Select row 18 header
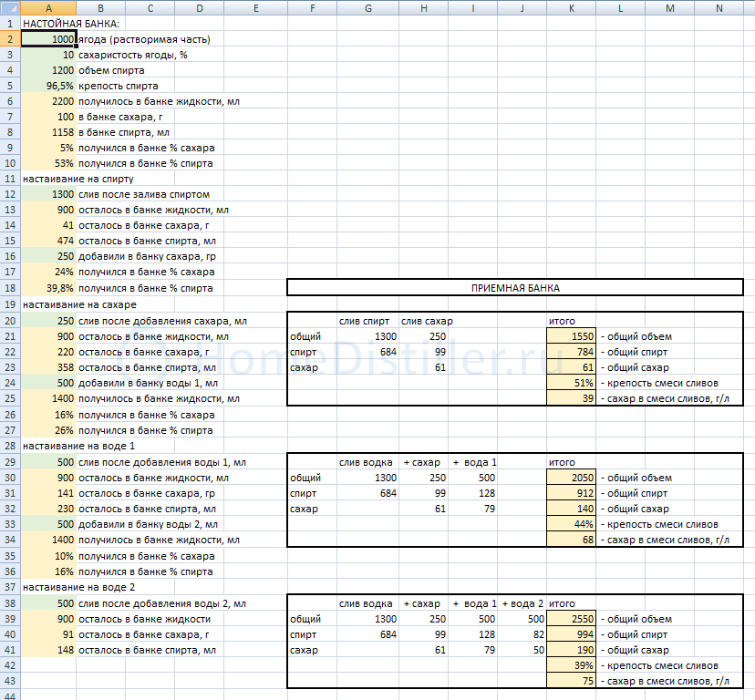The width and height of the screenshot is (755, 700). [x=9, y=288]
